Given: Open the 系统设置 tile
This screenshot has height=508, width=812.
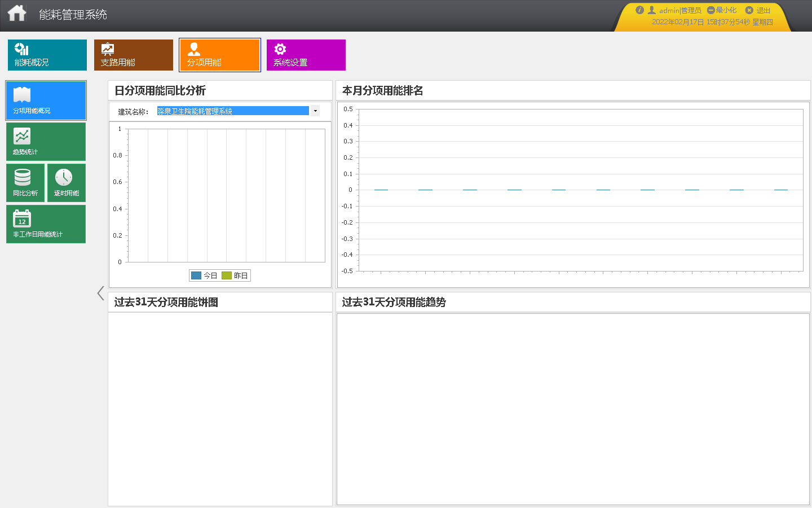Looking at the screenshot, I should (x=306, y=55).
